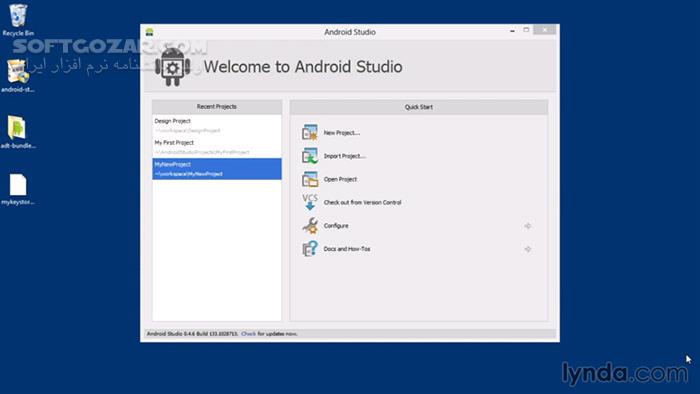Select the mykeystor... file desktop icon

(x=18, y=189)
